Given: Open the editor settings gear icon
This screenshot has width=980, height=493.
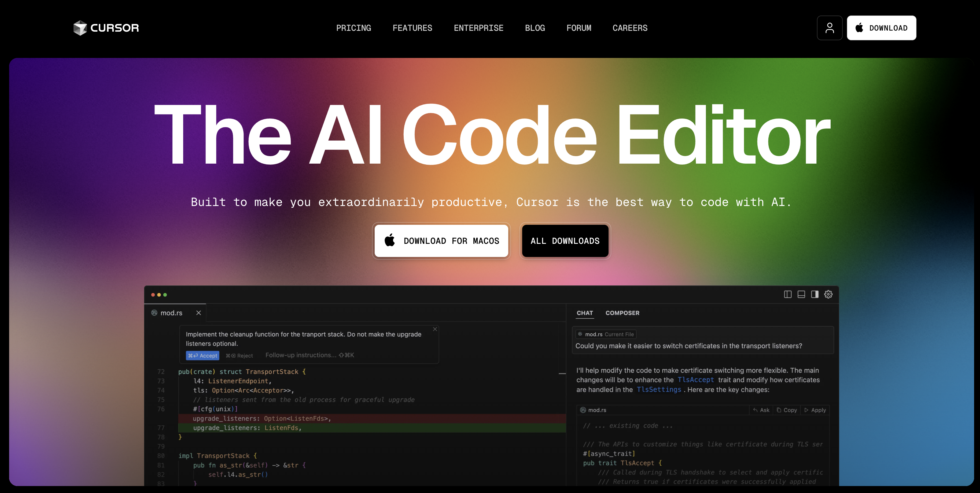Looking at the screenshot, I should (828, 295).
